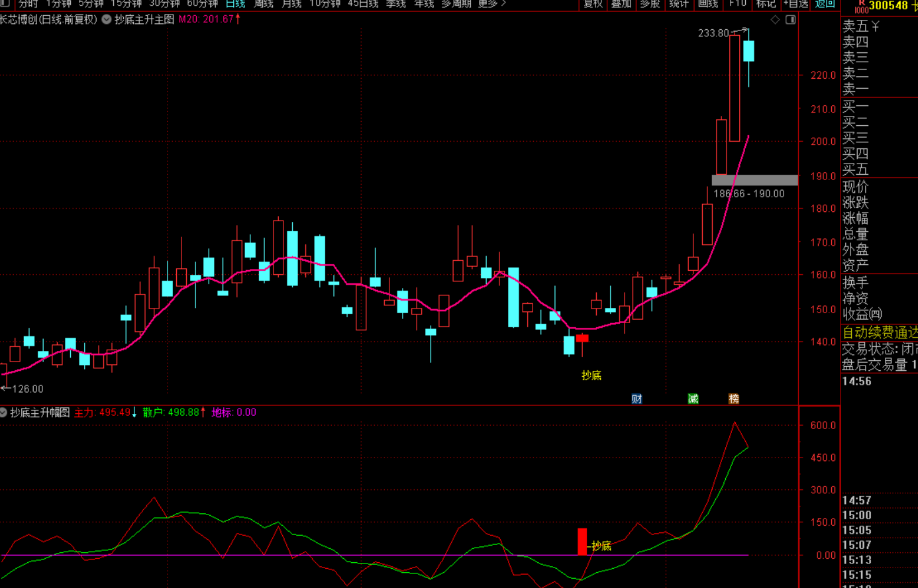Open main chart indicator dropdown beside 抄底主升主图

coord(107,20)
